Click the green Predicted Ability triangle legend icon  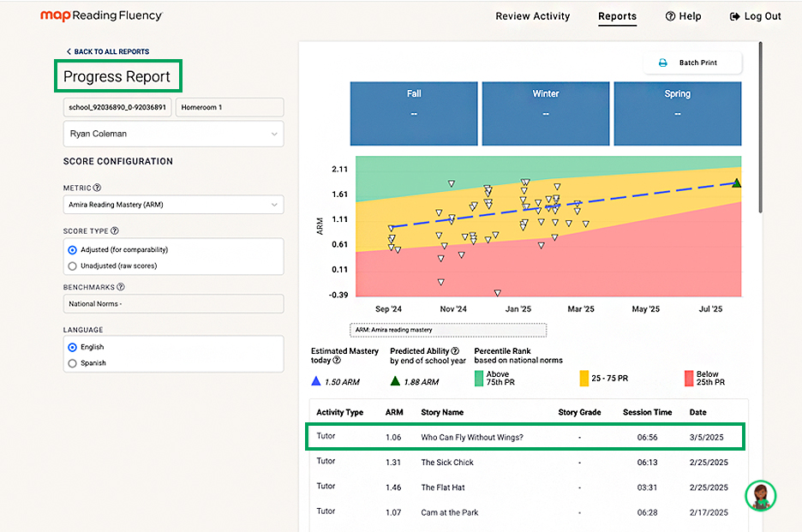tap(395, 381)
